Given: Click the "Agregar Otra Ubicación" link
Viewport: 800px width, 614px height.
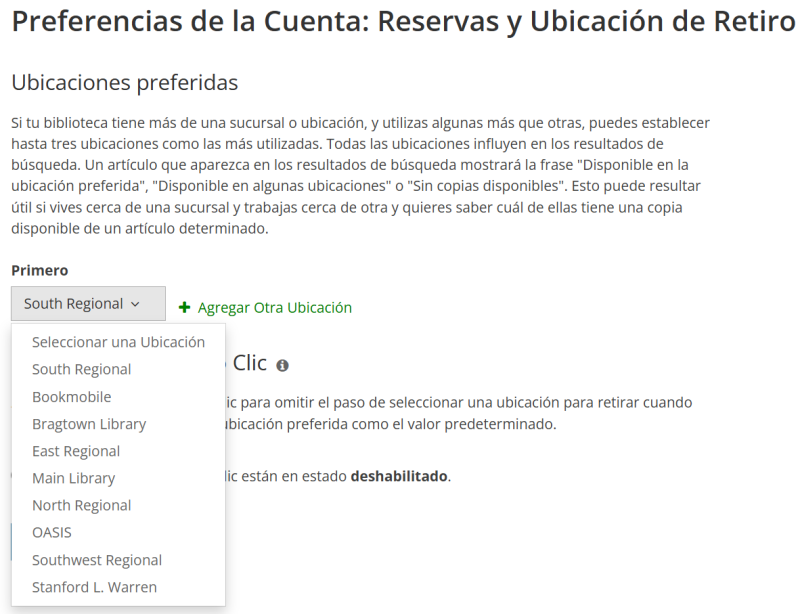Looking at the screenshot, I should [274, 308].
